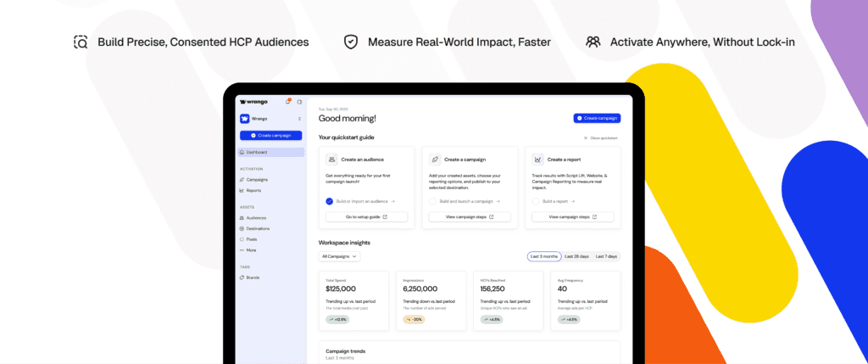Click the chart icon on Create a report
This screenshot has width=868, height=364.
tap(538, 159)
